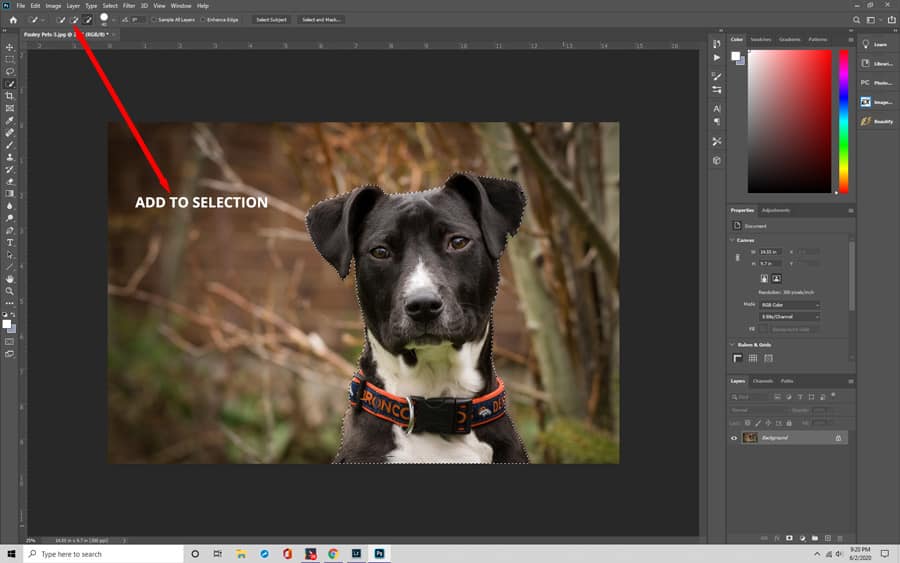Set canvas to portrait orientation
This screenshot has width=900, height=563.
[764, 278]
